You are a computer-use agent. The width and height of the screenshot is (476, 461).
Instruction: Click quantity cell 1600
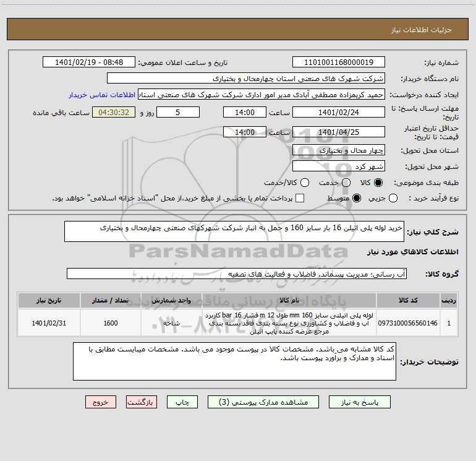pyautogui.click(x=111, y=323)
